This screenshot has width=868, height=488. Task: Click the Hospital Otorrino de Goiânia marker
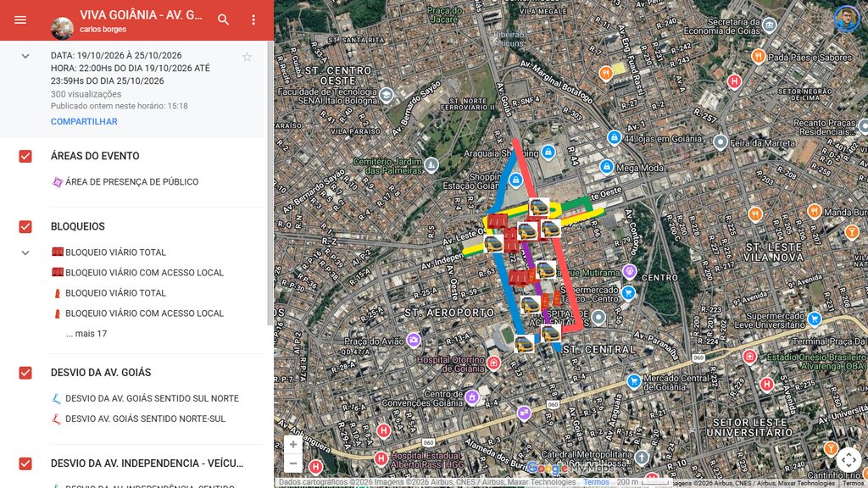tap(493, 363)
